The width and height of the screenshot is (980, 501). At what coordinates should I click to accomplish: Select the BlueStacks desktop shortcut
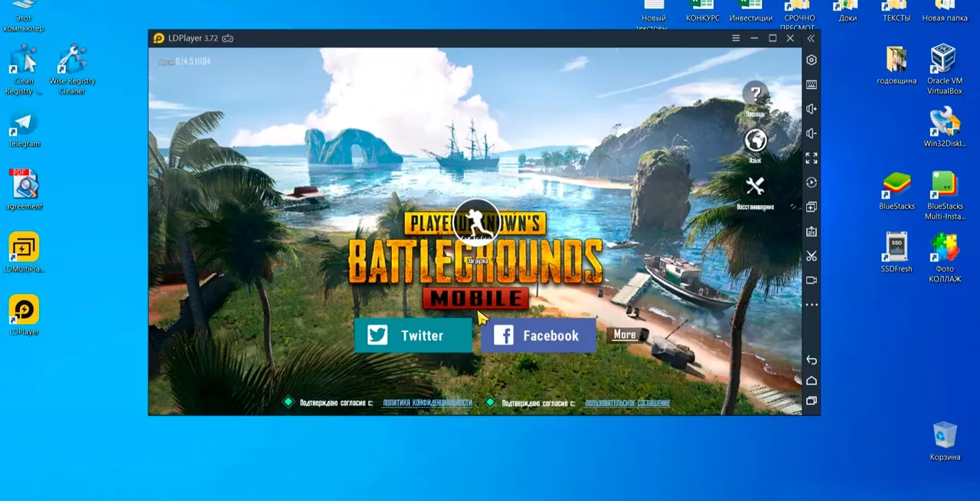coord(897,191)
